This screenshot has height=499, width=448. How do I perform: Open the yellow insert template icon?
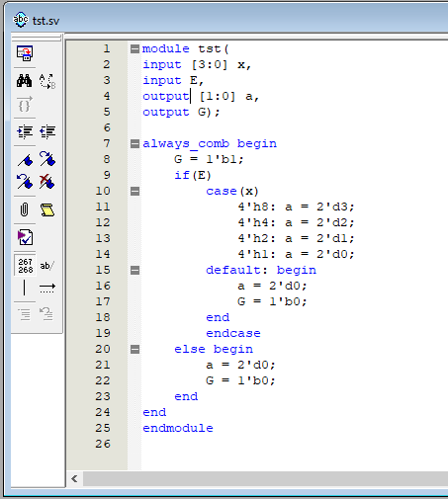47,209
